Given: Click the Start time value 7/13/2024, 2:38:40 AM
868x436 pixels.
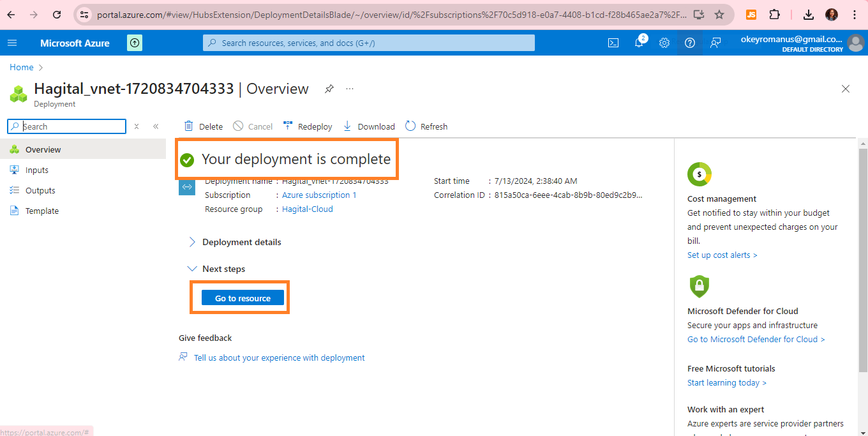Looking at the screenshot, I should 535,181.
